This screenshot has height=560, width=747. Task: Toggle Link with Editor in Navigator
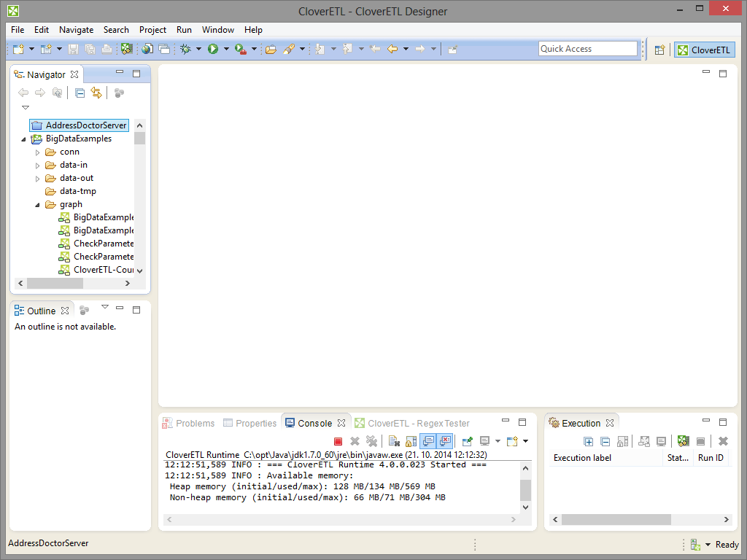[x=97, y=93]
